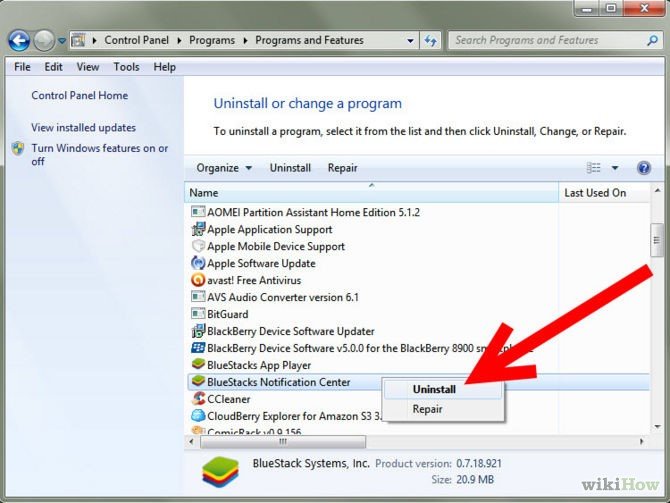
Task: Select BlackBerry Device Software Updater text
Action: [x=291, y=331]
